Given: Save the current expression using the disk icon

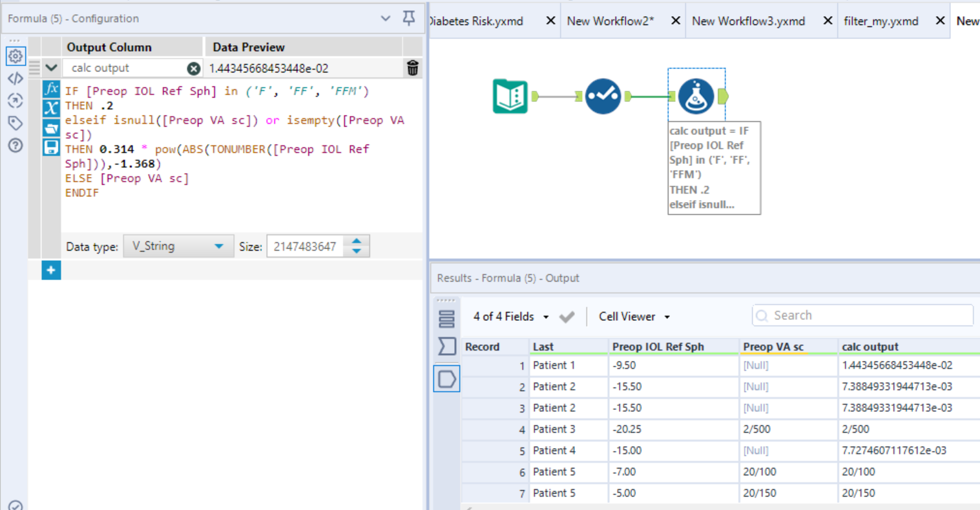Looking at the screenshot, I should [x=51, y=147].
